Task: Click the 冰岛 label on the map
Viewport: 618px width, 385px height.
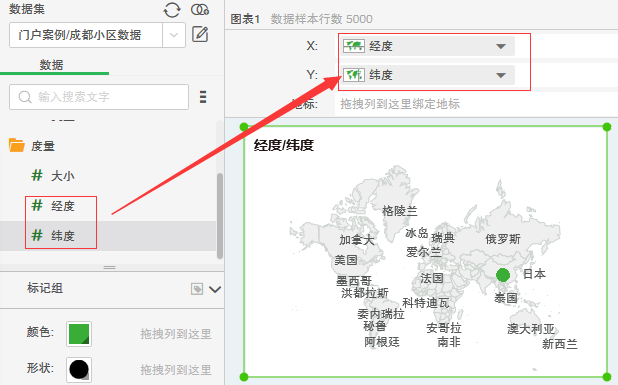Action: tap(417, 233)
